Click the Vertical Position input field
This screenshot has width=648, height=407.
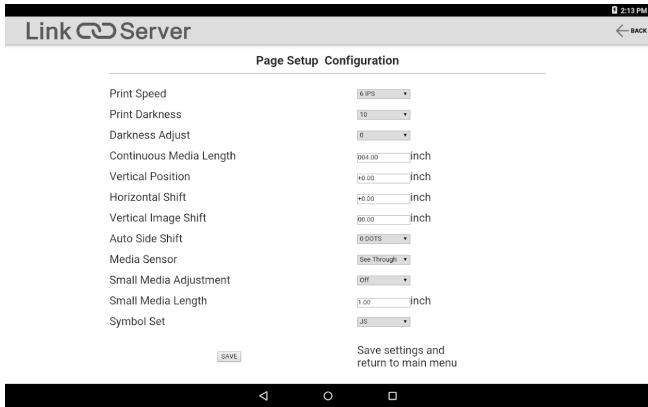point(384,178)
